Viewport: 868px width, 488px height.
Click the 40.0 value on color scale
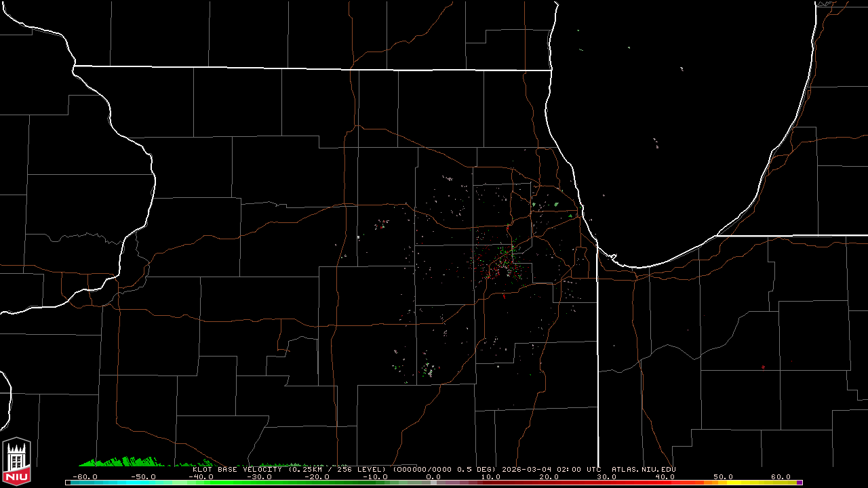click(x=665, y=477)
